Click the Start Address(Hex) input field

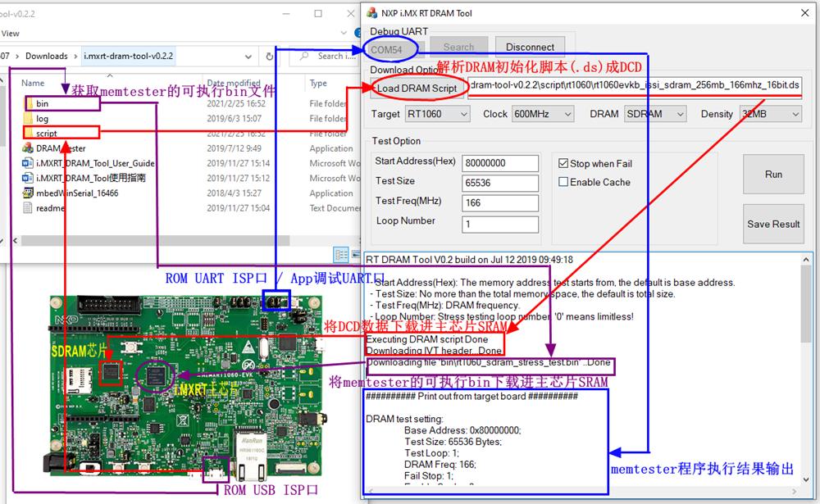pyautogui.click(x=500, y=163)
